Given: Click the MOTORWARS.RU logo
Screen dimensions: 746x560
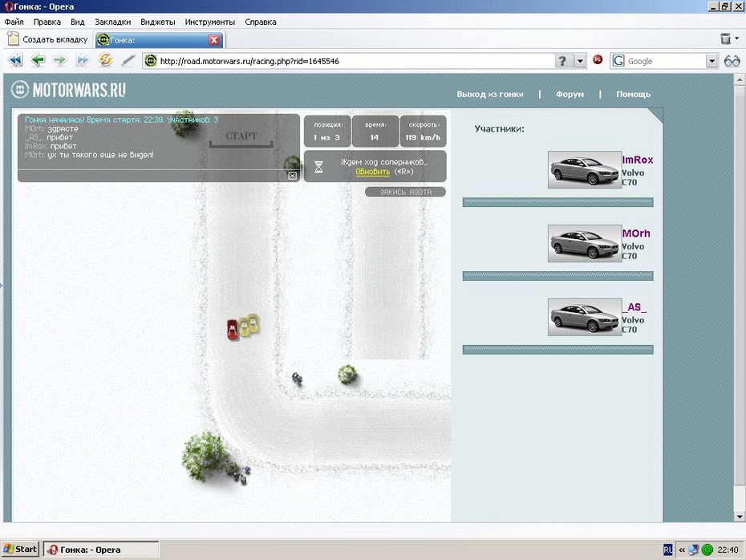Looking at the screenshot, I should pos(69,90).
